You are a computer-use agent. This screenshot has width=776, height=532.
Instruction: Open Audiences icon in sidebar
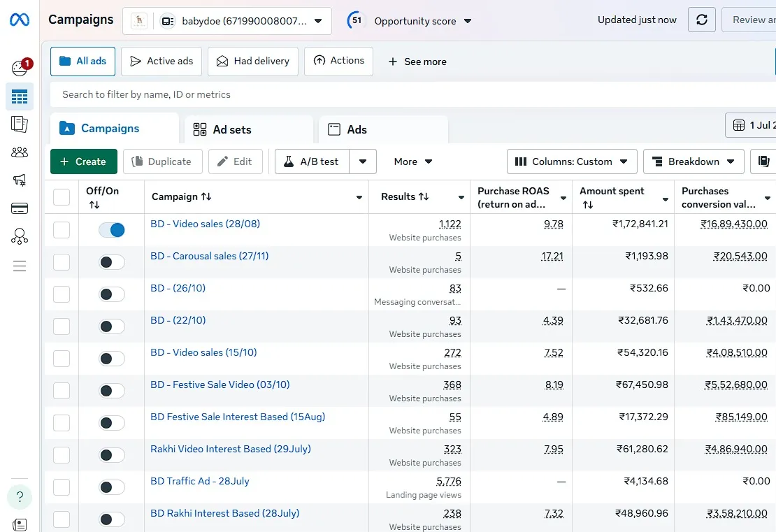pos(20,152)
